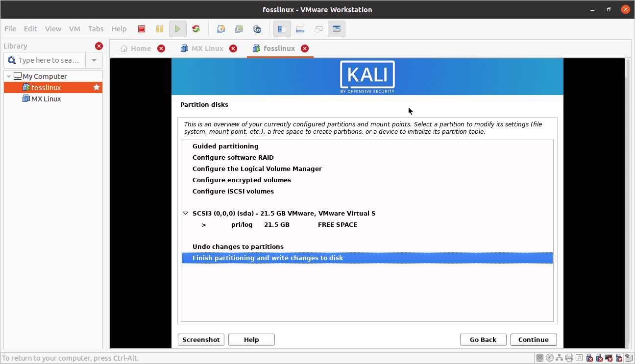
Task: Select the 21.5 GB FREE SPACE row
Action: coord(367,224)
